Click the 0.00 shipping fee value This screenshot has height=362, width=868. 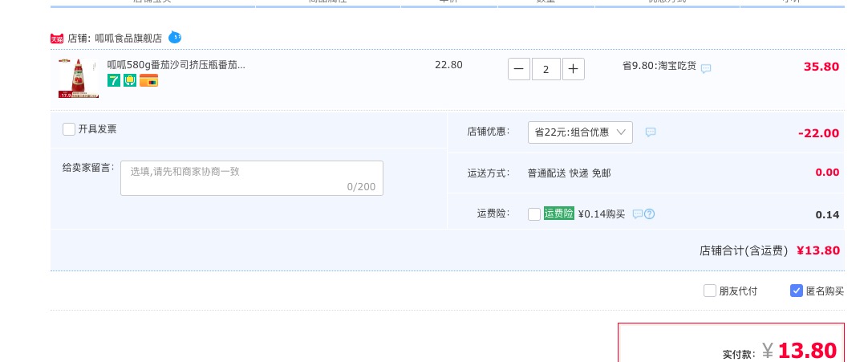pos(827,172)
